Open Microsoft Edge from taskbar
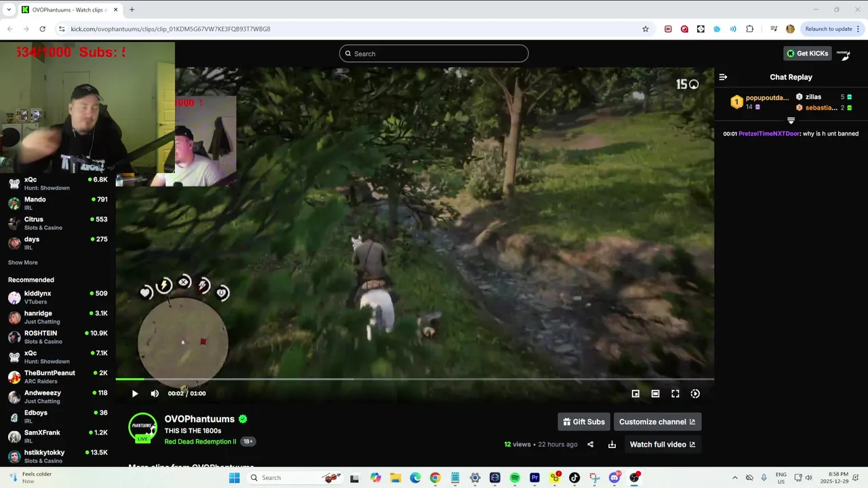The image size is (868, 488). pyautogui.click(x=415, y=478)
